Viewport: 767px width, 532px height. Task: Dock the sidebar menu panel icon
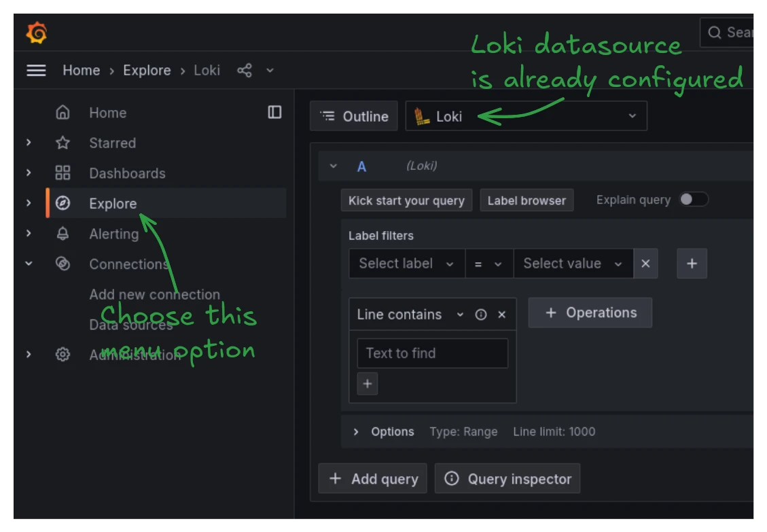click(274, 112)
